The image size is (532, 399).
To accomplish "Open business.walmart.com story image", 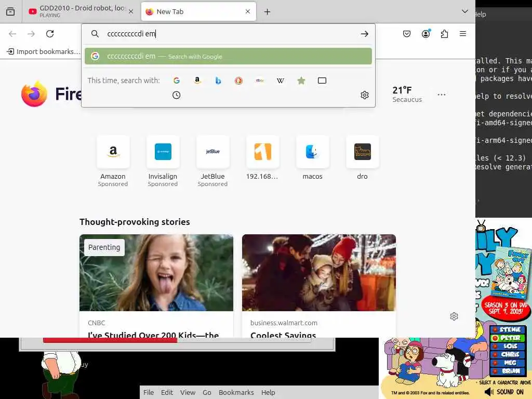I will click(x=319, y=272).
